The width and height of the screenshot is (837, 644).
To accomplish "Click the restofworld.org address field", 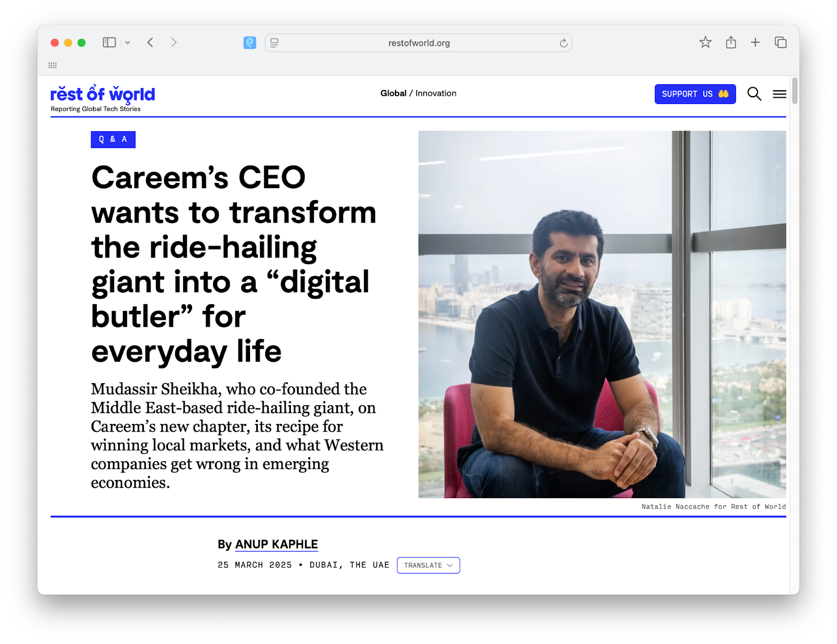I will point(418,43).
